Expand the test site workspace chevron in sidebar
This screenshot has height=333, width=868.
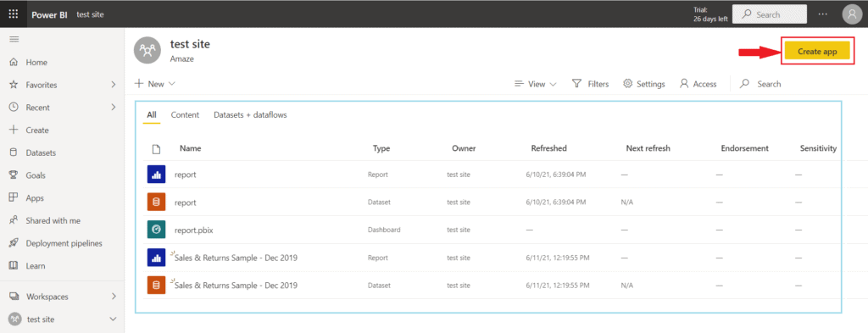point(114,319)
